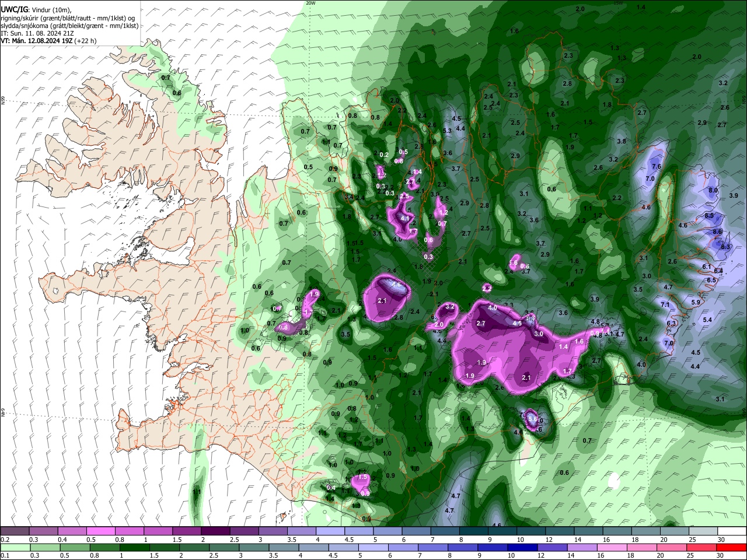747x560 pixels.
Task: Click the 30 label in the top legend row
Action: click(721, 540)
